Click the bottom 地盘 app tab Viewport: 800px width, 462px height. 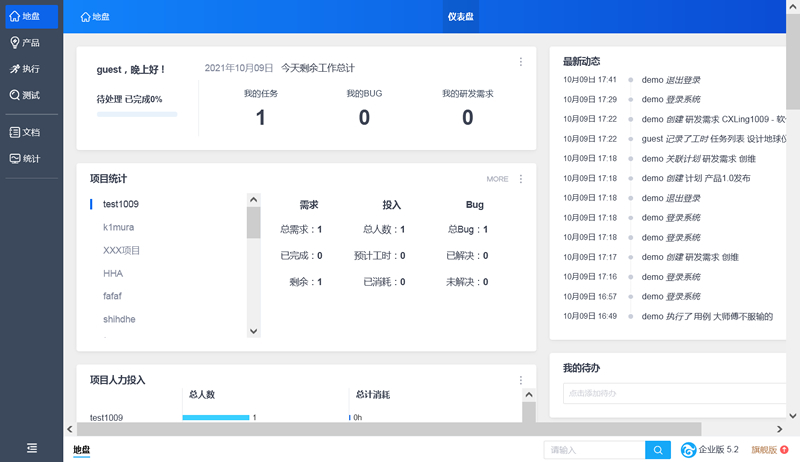(82, 449)
